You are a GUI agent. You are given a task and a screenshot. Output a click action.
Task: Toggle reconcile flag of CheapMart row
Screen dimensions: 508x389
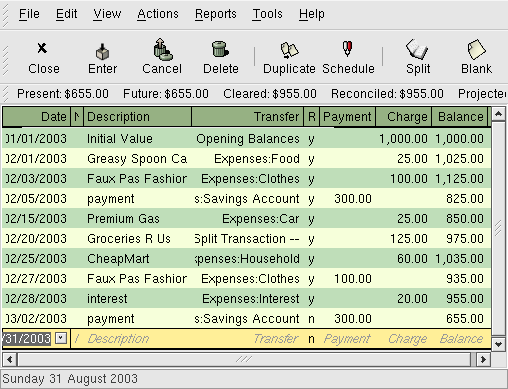(311, 259)
